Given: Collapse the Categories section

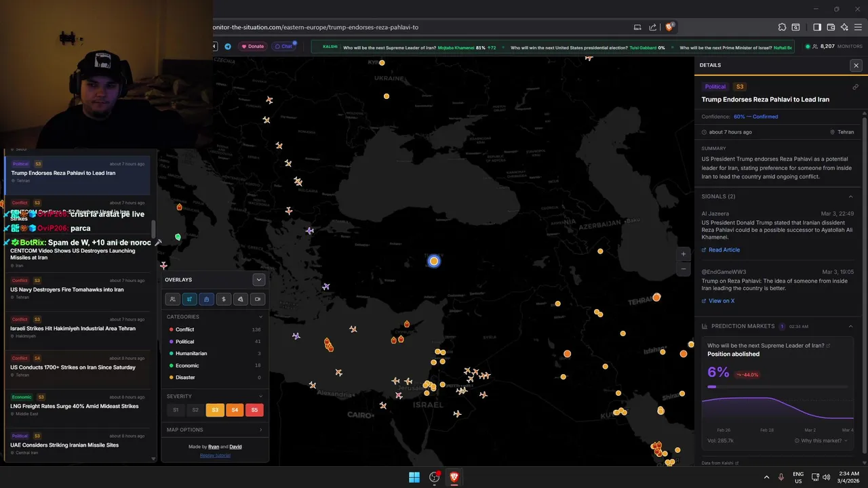Looking at the screenshot, I should point(260,317).
